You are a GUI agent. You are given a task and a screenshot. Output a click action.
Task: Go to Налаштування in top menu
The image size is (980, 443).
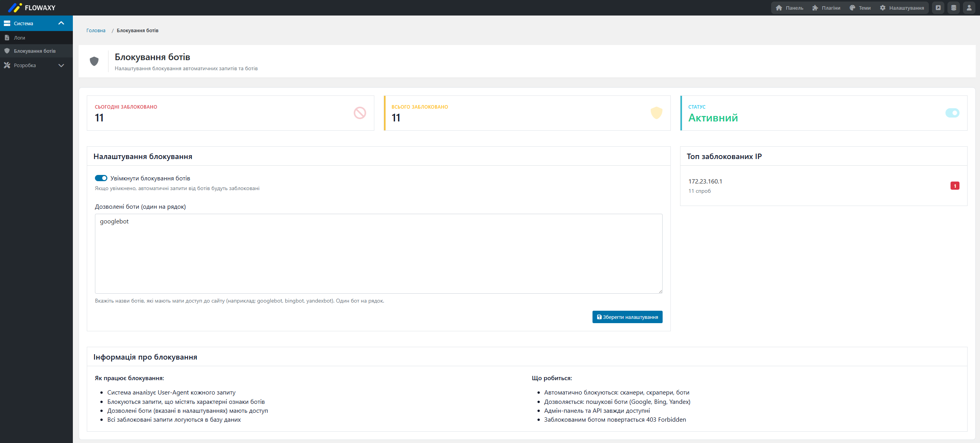click(x=902, y=8)
